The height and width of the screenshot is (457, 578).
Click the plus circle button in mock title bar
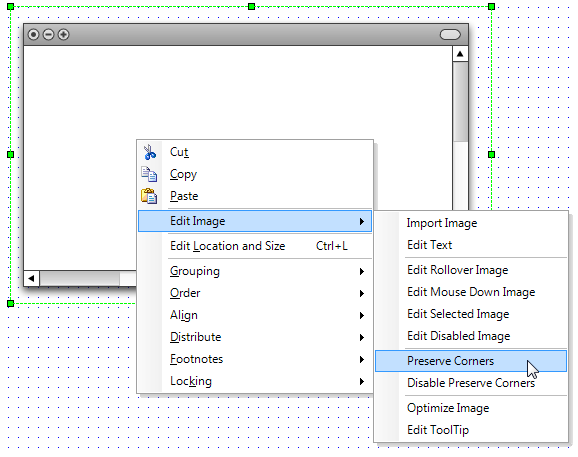click(63, 35)
